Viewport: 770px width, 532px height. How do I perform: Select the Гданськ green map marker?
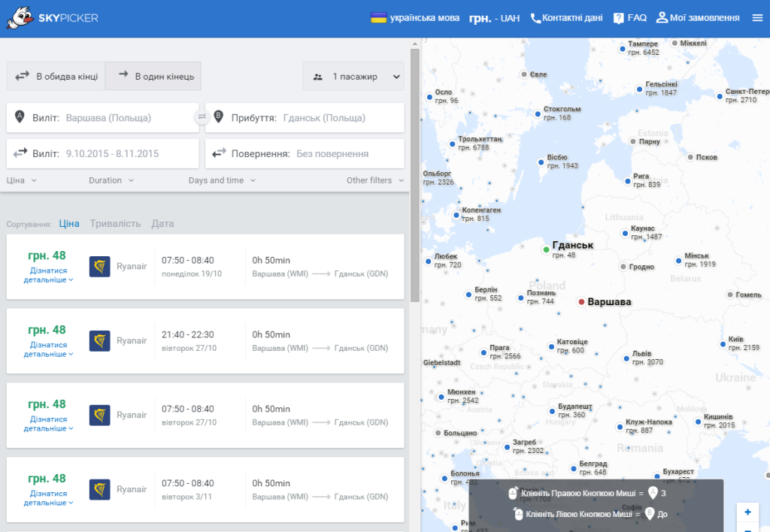pyautogui.click(x=546, y=249)
